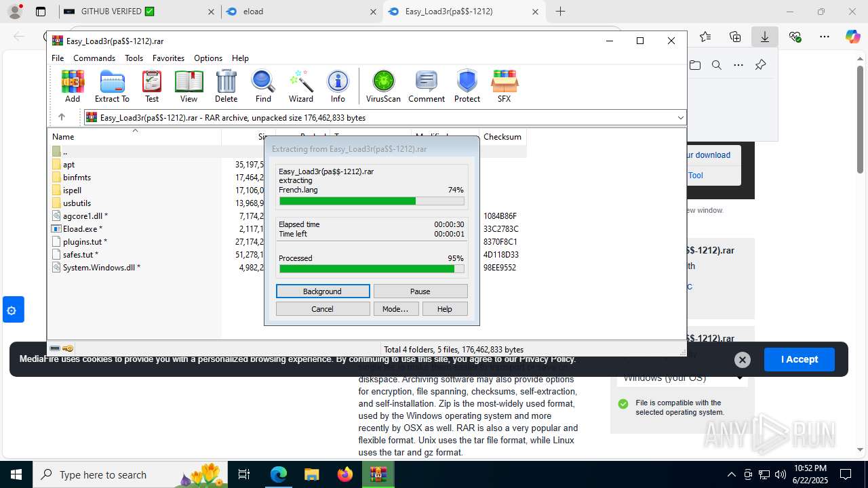Sort files by Name column
This screenshot has height=488, width=868.
pos(135,137)
